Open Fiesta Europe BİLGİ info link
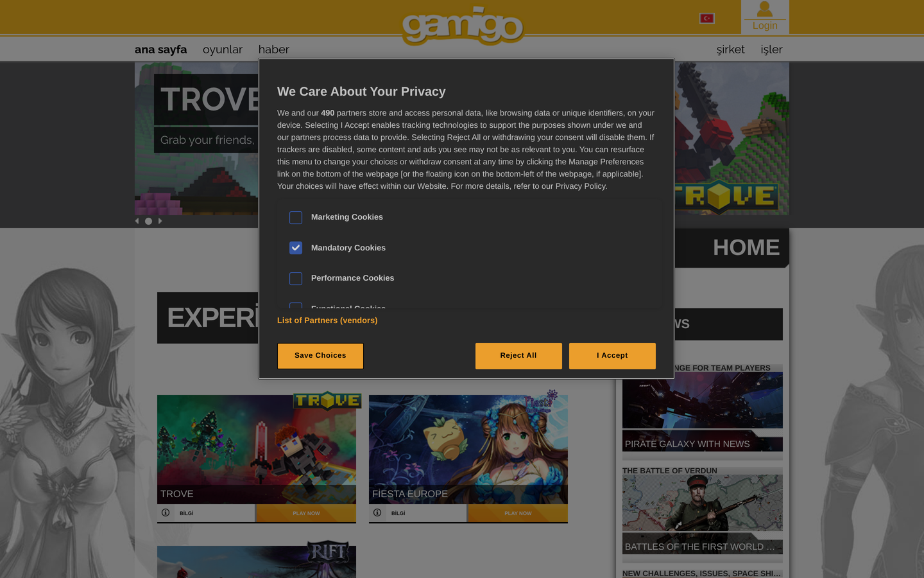Image resolution: width=924 pixels, height=578 pixels. (x=398, y=513)
